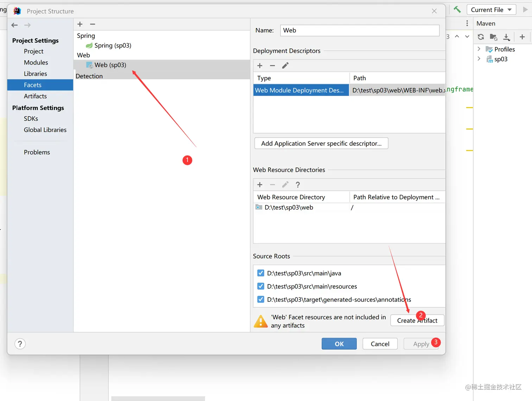The height and width of the screenshot is (401, 532).
Task: Click the forward navigation arrow
Action: tap(27, 25)
